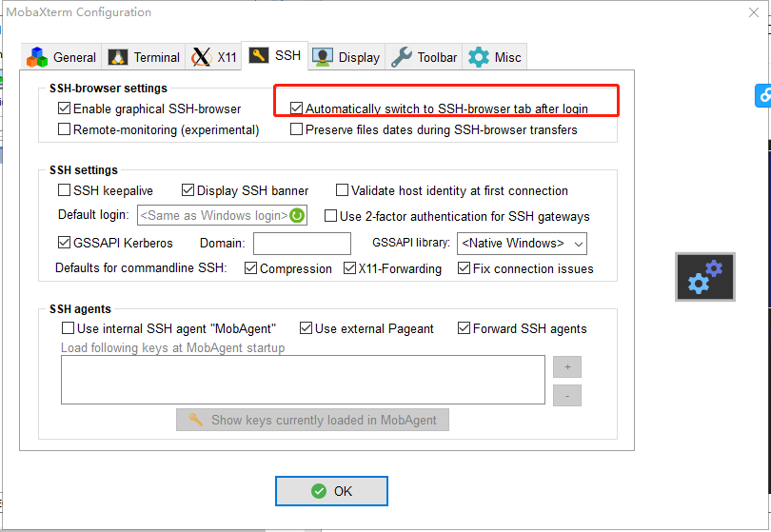Close the MobaXterm Configuration dialog

[x=753, y=12]
